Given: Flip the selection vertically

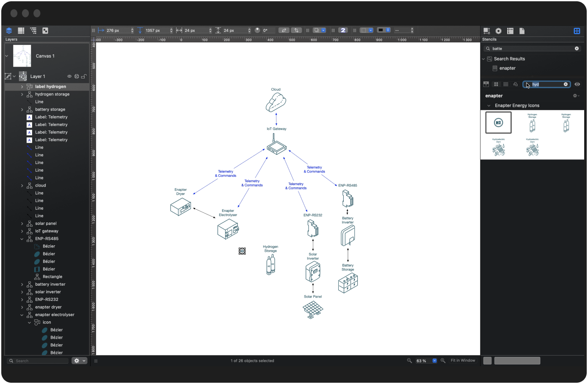Looking at the screenshot, I should 297,30.
